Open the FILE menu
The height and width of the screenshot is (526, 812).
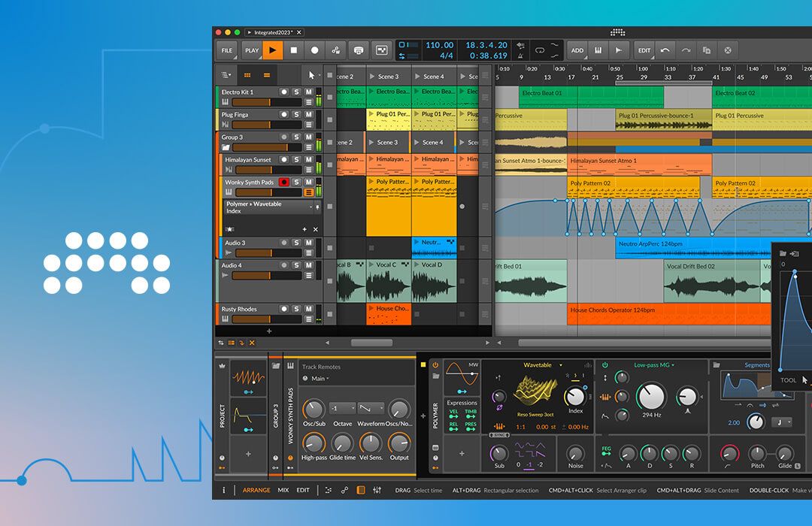pos(226,50)
